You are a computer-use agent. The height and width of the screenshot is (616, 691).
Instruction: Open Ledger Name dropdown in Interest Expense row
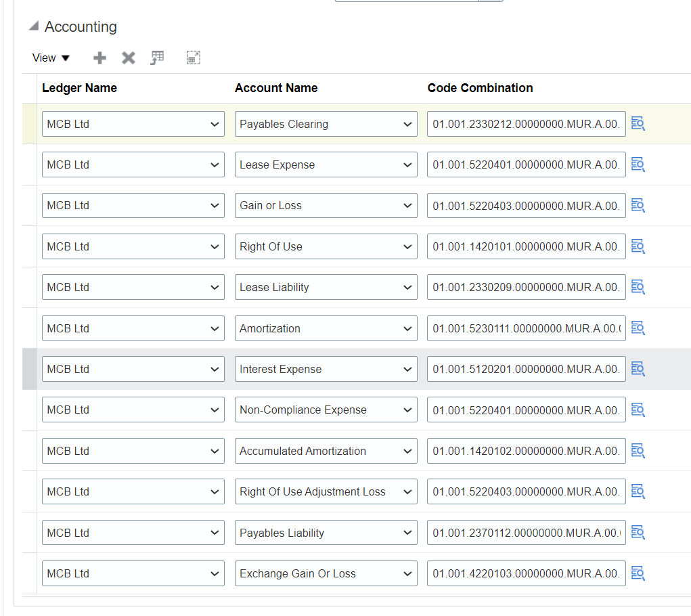pos(133,369)
